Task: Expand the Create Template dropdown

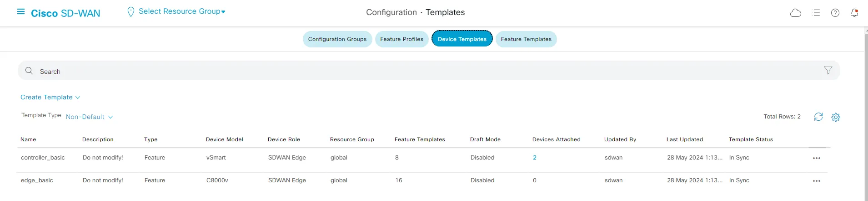Action: tap(50, 97)
